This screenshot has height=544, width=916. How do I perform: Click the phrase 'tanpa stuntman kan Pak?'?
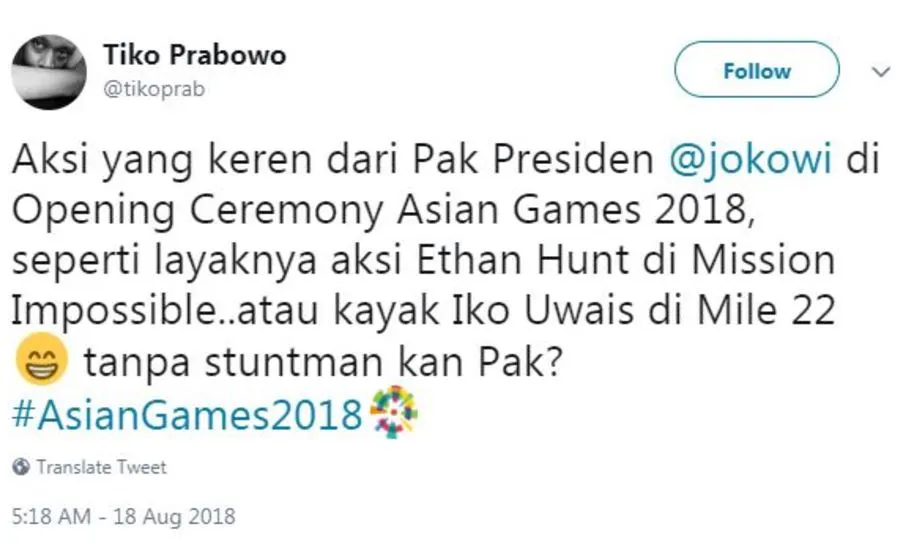323,363
